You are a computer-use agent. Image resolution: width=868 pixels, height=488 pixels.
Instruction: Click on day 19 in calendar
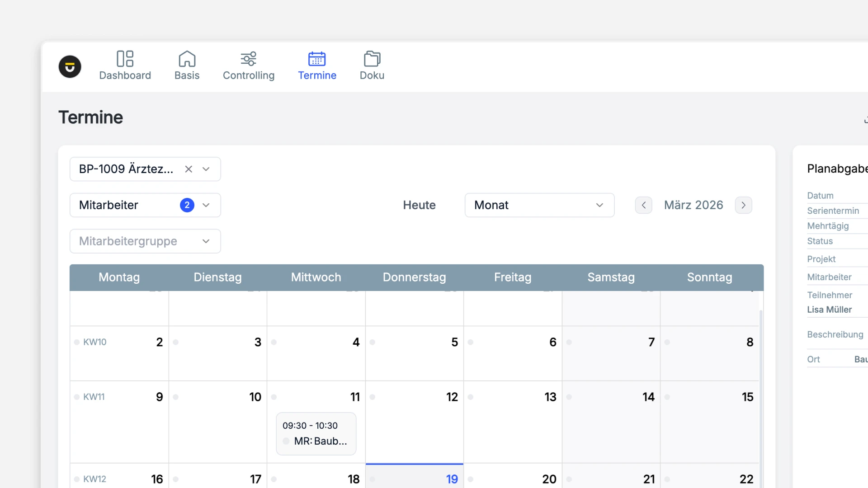click(x=452, y=479)
